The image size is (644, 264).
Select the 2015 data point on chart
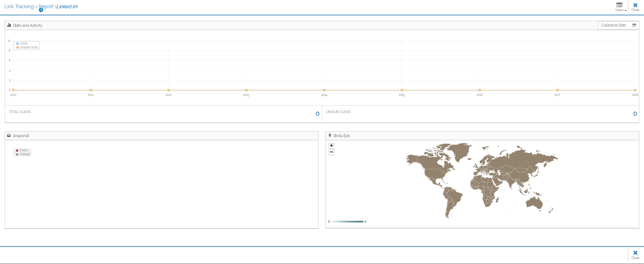point(402,90)
